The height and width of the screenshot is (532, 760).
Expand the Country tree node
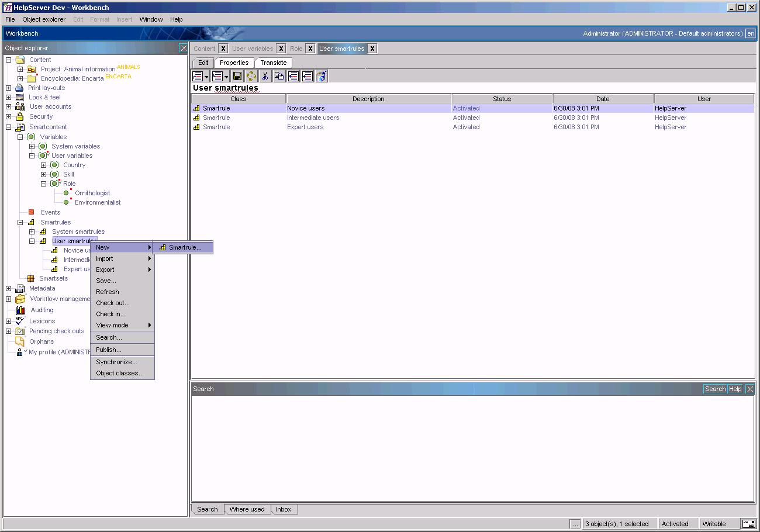pyautogui.click(x=44, y=165)
